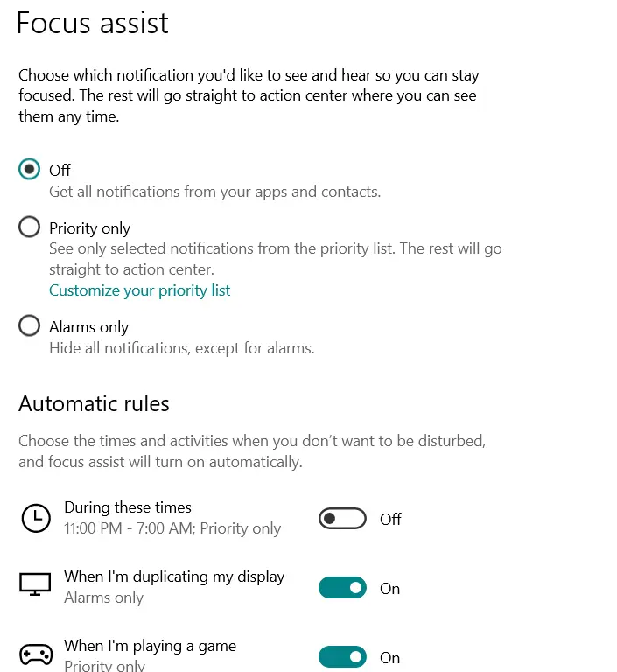The width and height of the screenshot is (617, 672).
Task: Click the Off status label next to the schedule toggle
Action: click(x=390, y=519)
